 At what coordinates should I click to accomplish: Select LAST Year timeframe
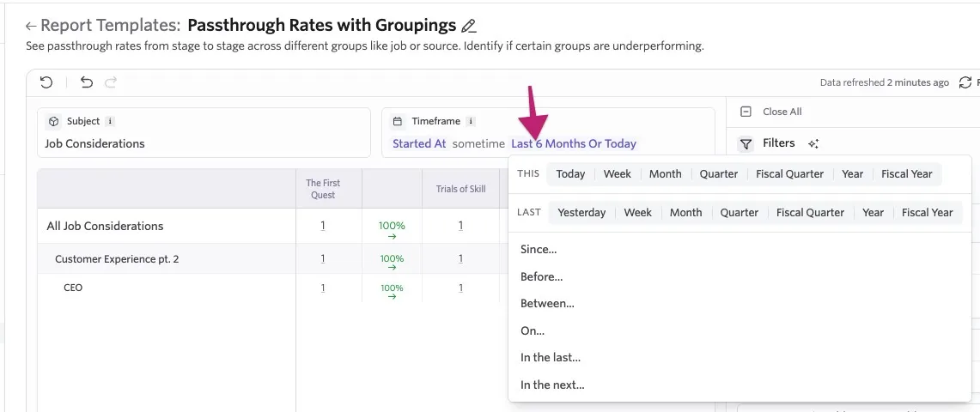click(873, 213)
